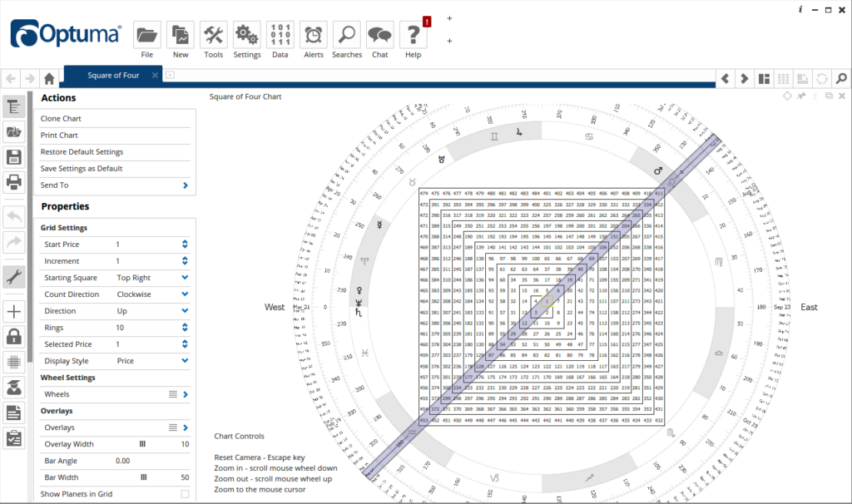Adjust Start Price stepper arrows
The width and height of the screenshot is (852, 504).
point(185,245)
